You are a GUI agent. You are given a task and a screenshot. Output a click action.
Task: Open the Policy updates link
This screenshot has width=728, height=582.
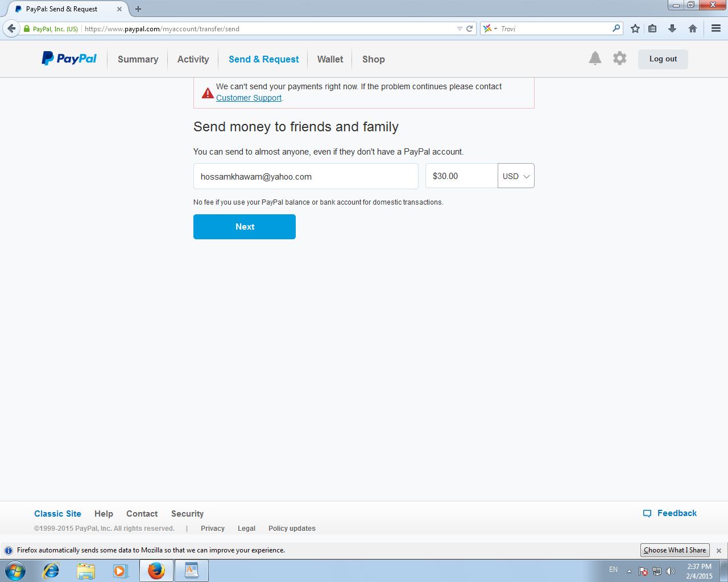pyautogui.click(x=292, y=529)
